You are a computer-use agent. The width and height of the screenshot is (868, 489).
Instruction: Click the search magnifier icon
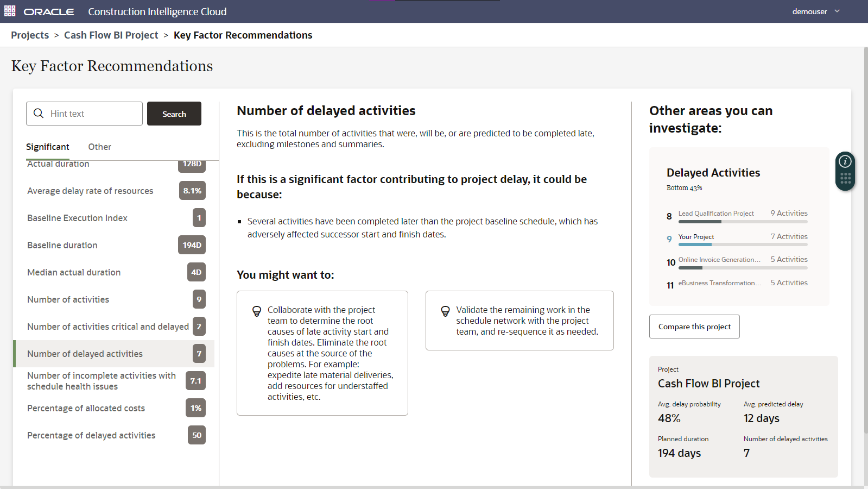coord(39,114)
